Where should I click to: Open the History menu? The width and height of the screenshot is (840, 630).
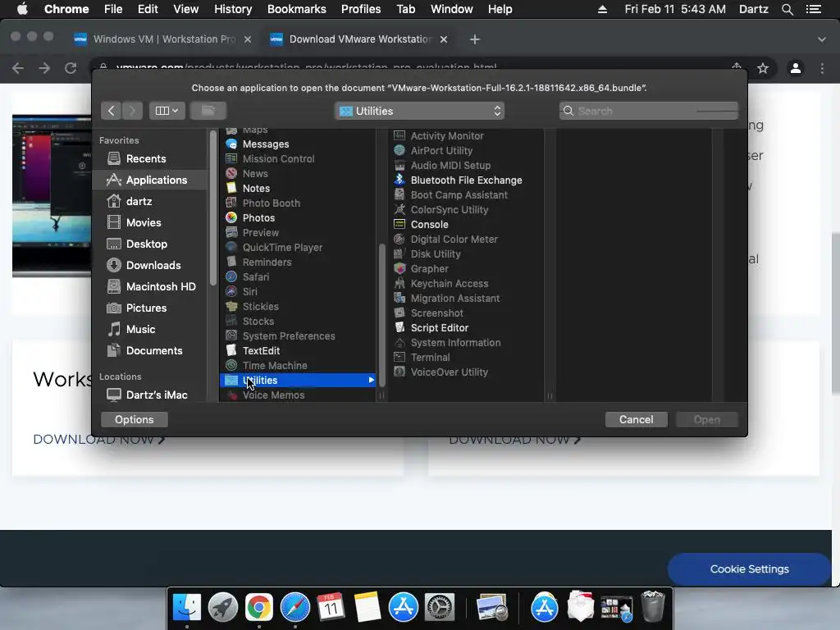point(232,9)
